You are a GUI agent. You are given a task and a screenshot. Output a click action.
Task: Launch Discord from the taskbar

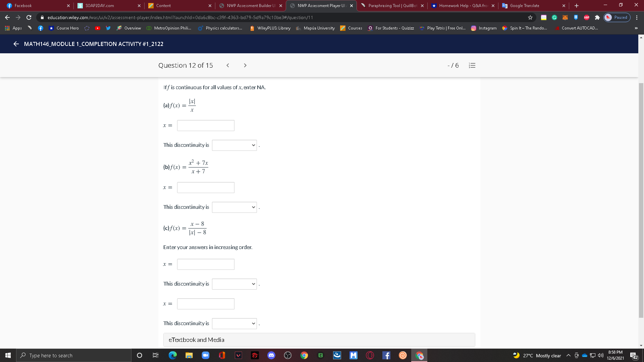(x=271, y=355)
